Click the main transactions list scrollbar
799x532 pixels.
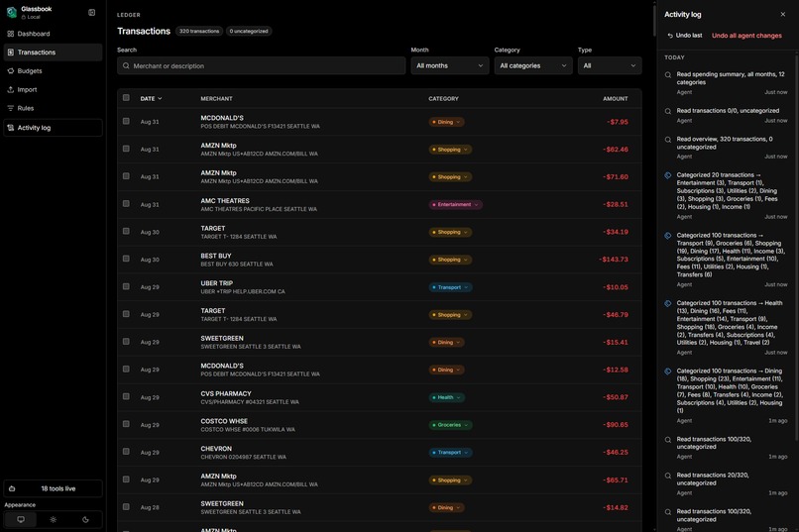[655, 21]
